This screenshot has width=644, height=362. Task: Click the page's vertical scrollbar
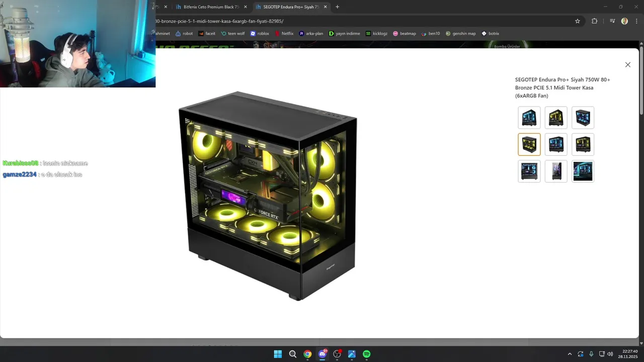641,80
